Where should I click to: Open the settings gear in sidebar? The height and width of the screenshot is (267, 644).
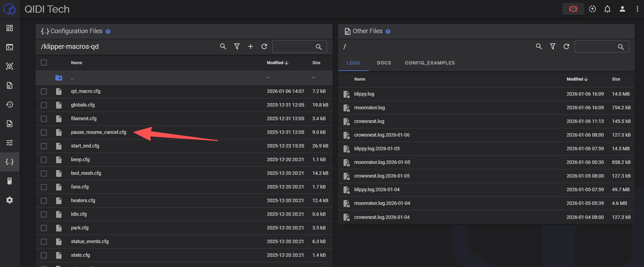pos(10,200)
